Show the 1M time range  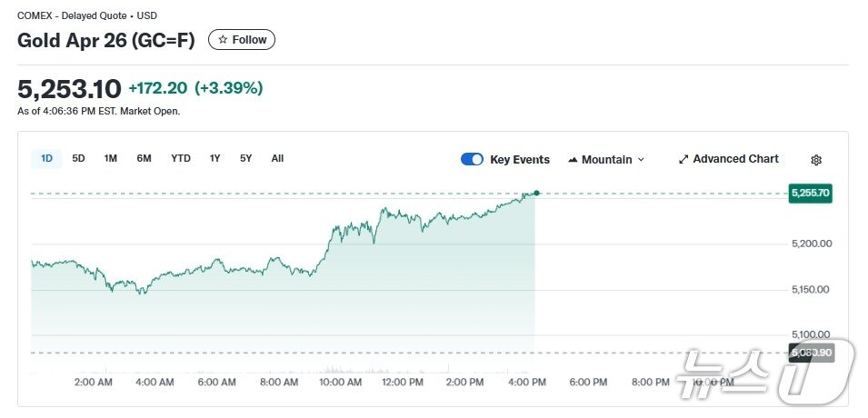(110, 158)
